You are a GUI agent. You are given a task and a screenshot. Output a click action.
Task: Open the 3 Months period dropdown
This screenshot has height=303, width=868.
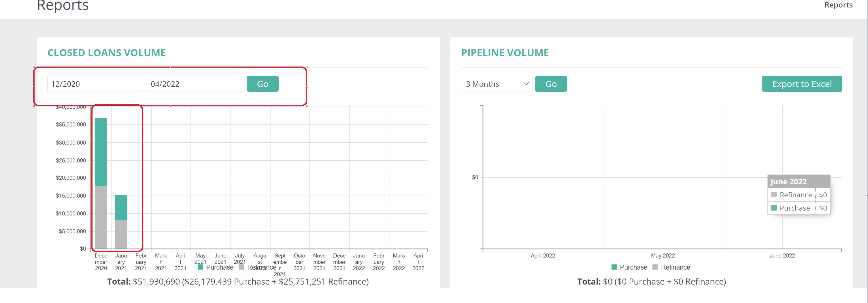[496, 84]
